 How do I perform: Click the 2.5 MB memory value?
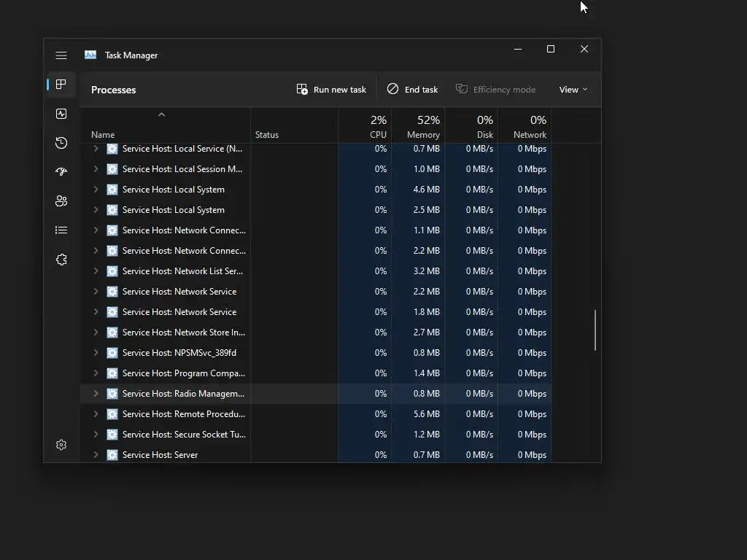(x=426, y=210)
